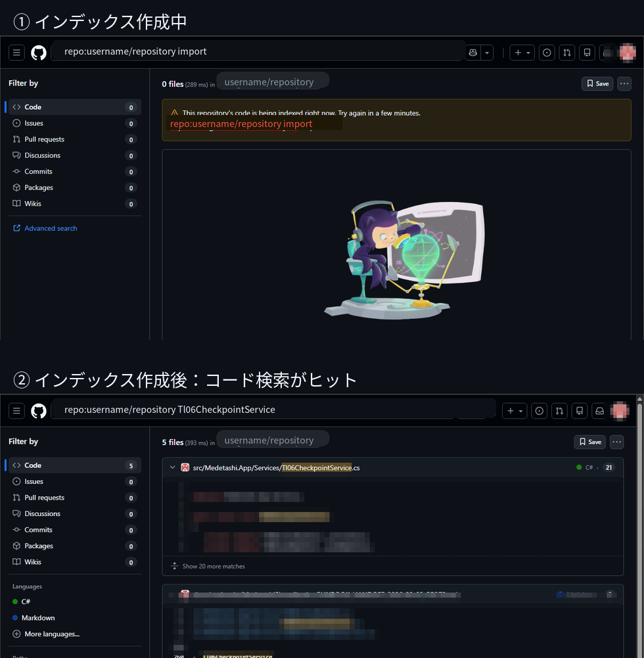The width and height of the screenshot is (644, 658).
Task: Open more options ellipsis beside '0 files'
Action: [x=624, y=83]
